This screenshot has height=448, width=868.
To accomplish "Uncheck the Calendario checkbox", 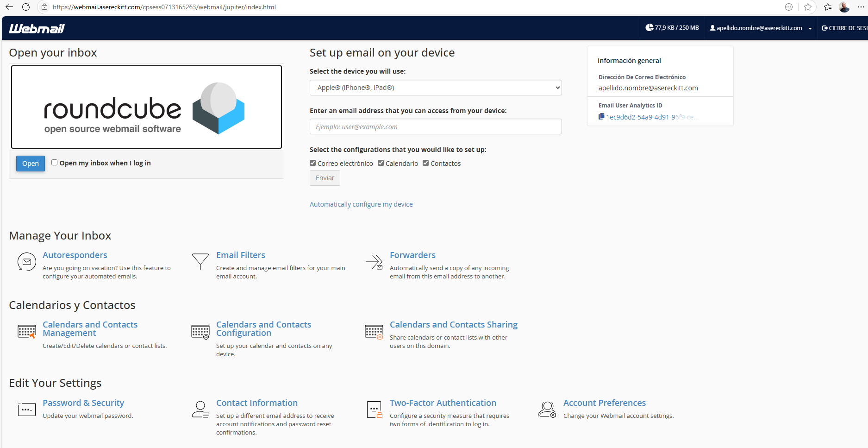I will click(x=381, y=163).
